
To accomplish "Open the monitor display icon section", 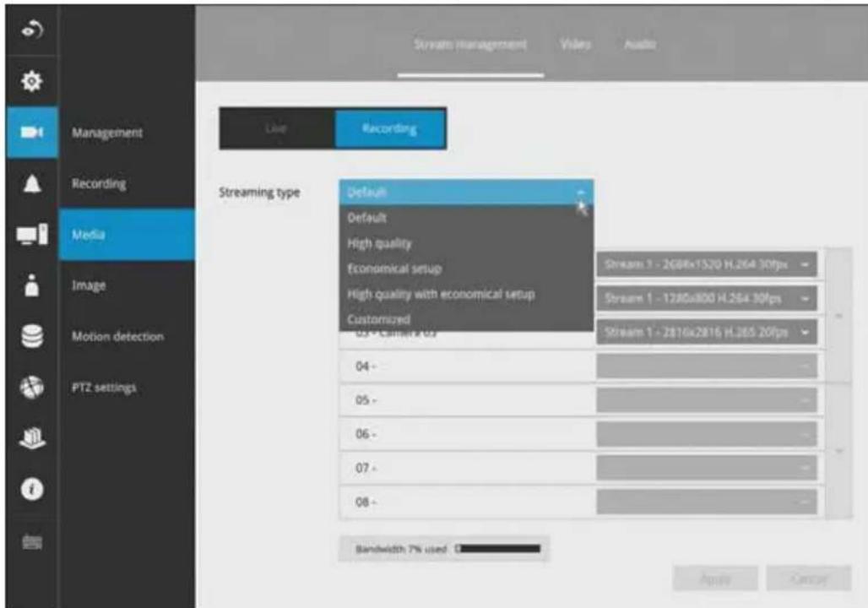I will point(31,234).
